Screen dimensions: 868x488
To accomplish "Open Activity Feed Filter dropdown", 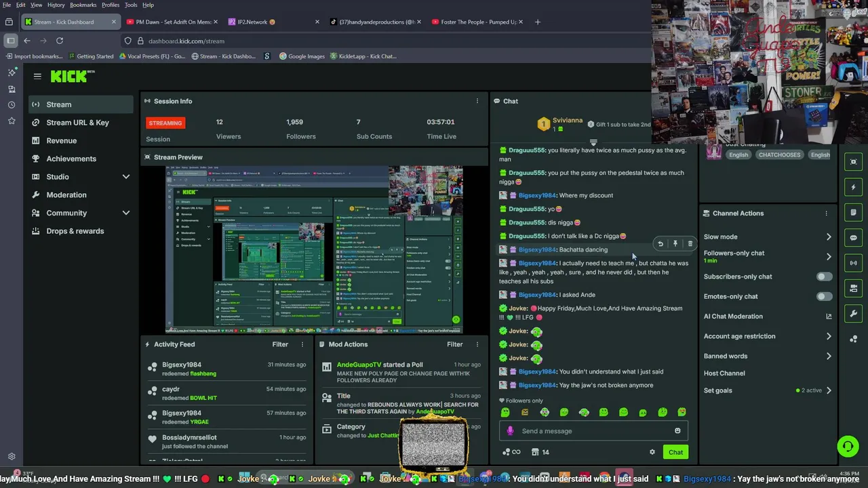I will [280, 344].
